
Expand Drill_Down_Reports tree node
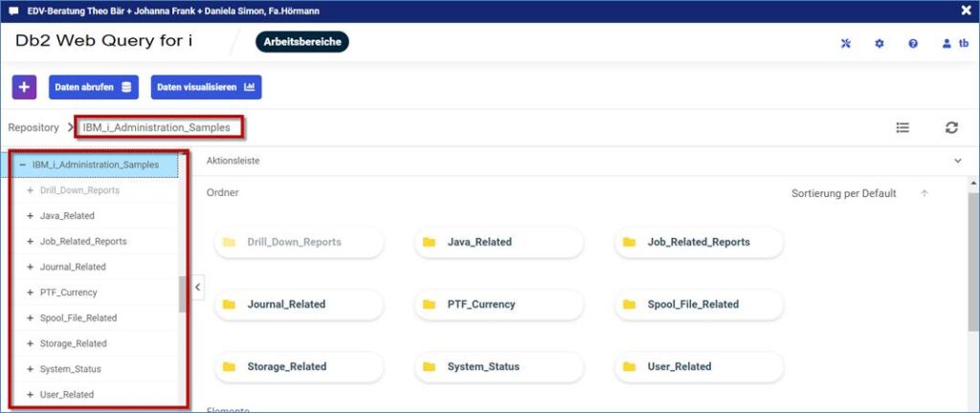[30, 190]
